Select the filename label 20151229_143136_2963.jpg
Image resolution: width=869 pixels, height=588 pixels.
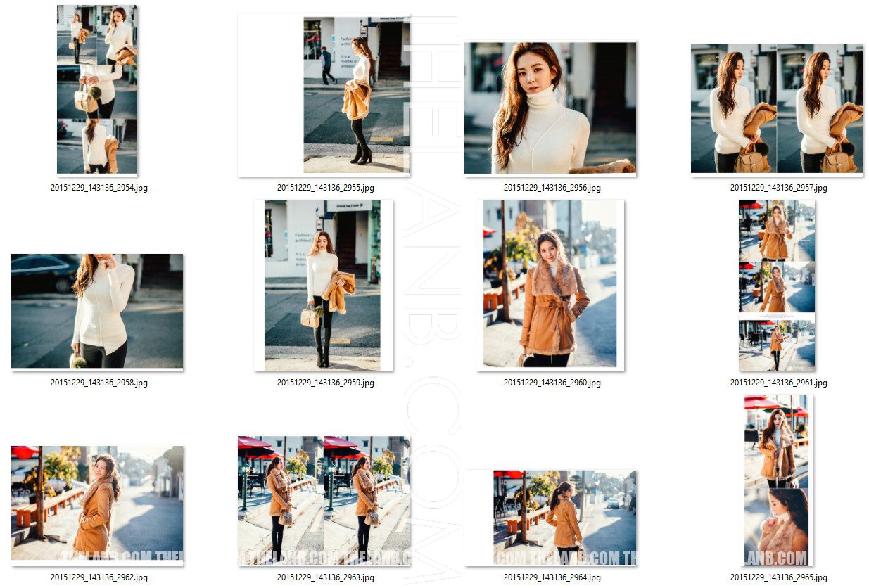click(x=326, y=577)
